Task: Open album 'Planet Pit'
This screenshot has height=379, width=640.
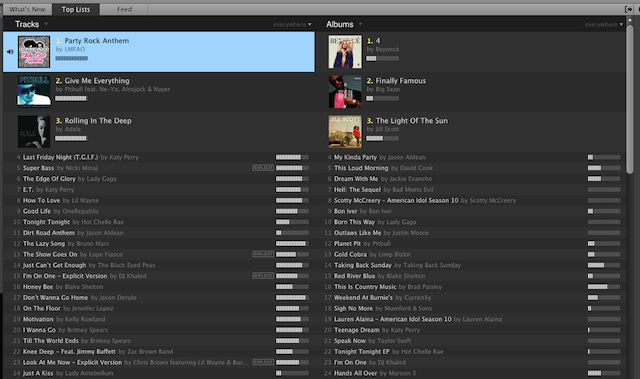Action: click(x=347, y=244)
